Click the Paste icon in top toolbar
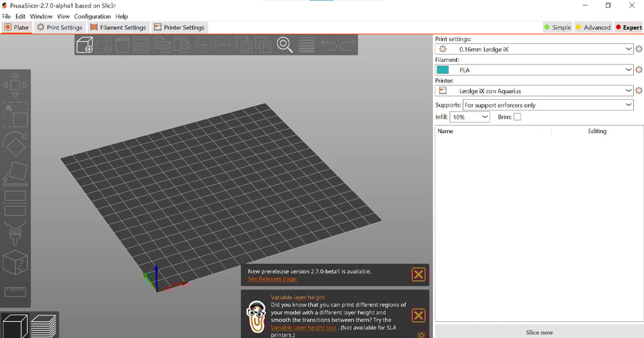This screenshot has width=644, height=338. point(181,45)
